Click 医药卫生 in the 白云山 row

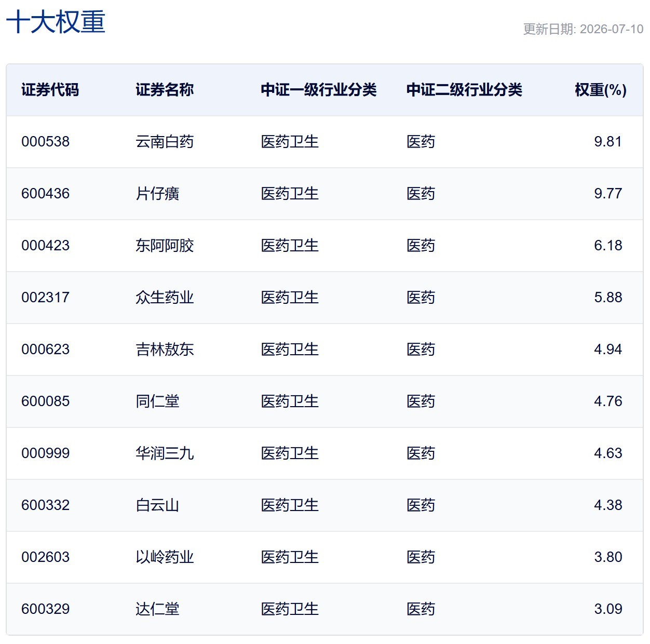[290, 505]
